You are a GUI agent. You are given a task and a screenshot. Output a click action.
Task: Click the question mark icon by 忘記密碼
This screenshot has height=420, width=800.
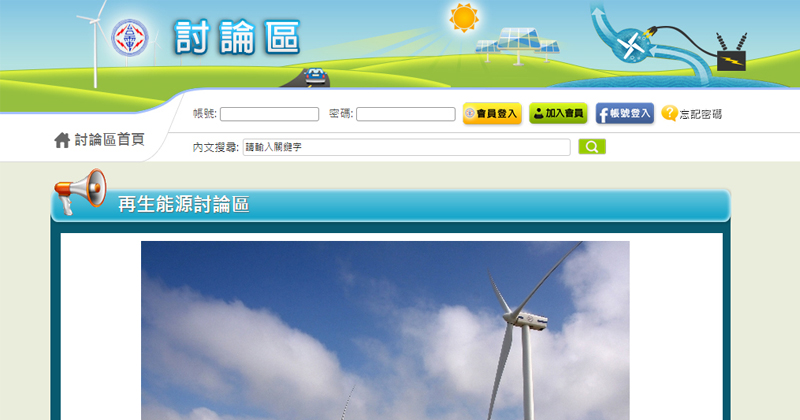(x=669, y=113)
